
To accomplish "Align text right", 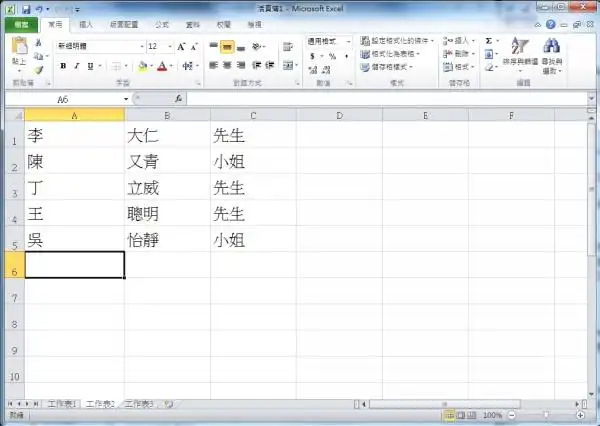I will tap(241, 65).
